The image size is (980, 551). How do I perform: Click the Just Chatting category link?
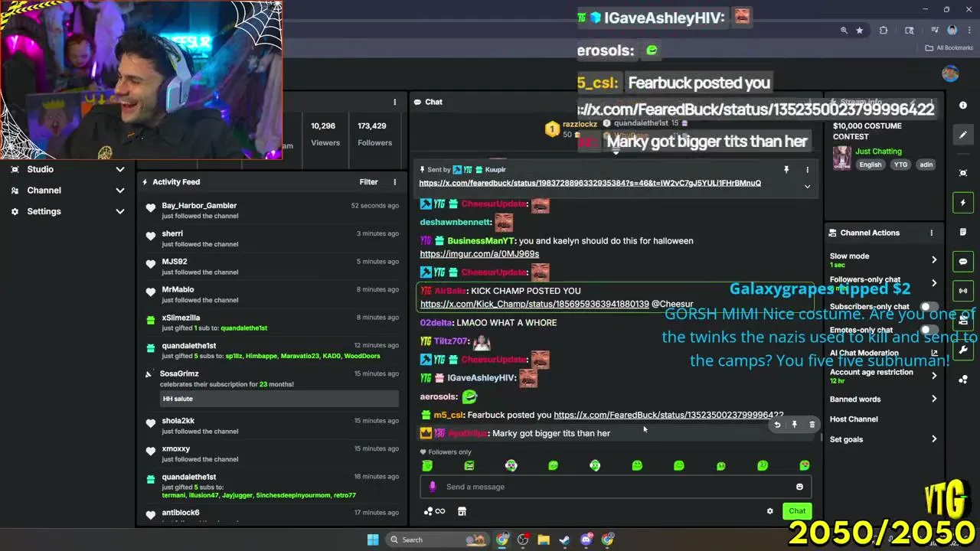(x=878, y=152)
